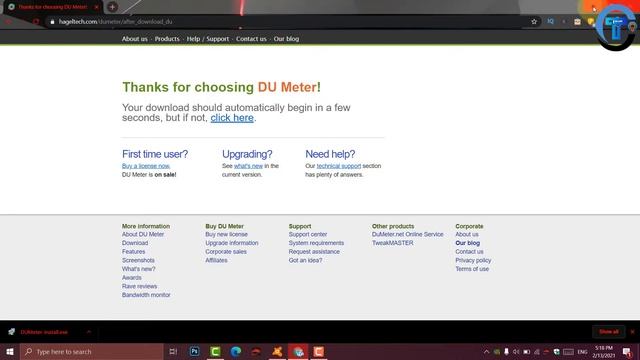Screen dimensions: 640x360
Task: Open the Bandwidth monitor footer link
Action: tap(146, 295)
